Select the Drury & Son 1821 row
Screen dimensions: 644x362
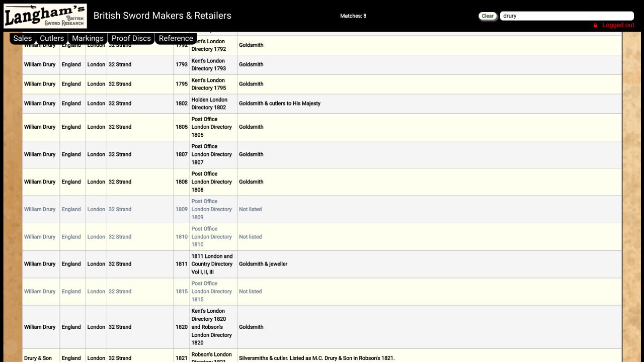pyautogui.click(x=38, y=358)
